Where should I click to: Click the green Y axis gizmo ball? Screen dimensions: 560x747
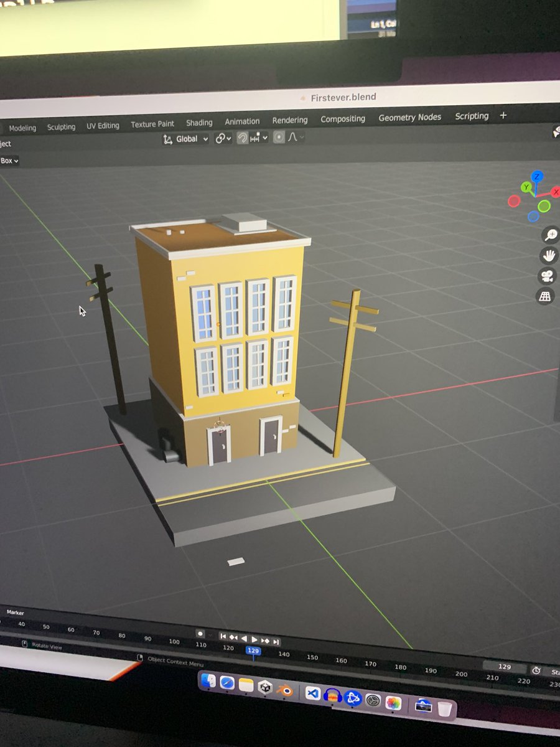(526, 187)
